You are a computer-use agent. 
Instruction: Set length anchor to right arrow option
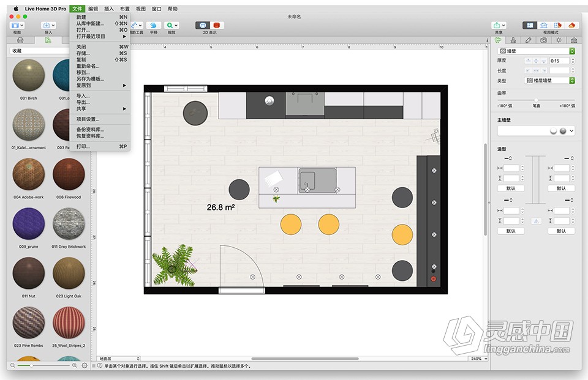pos(544,70)
